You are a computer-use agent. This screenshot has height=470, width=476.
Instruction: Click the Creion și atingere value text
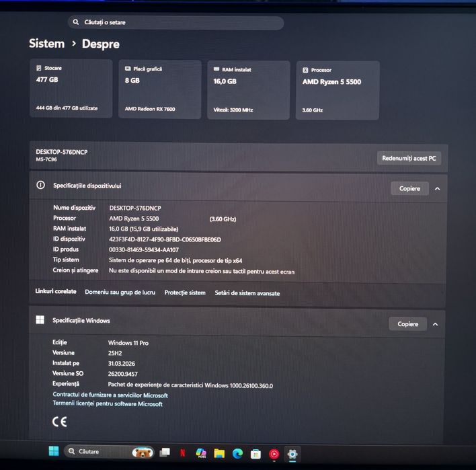pyautogui.click(x=202, y=271)
